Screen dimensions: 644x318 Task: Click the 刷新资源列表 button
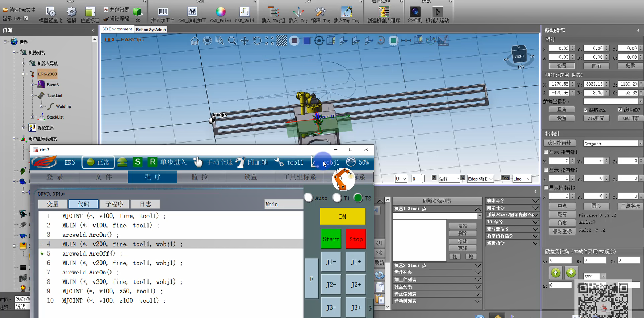click(x=437, y=201)
